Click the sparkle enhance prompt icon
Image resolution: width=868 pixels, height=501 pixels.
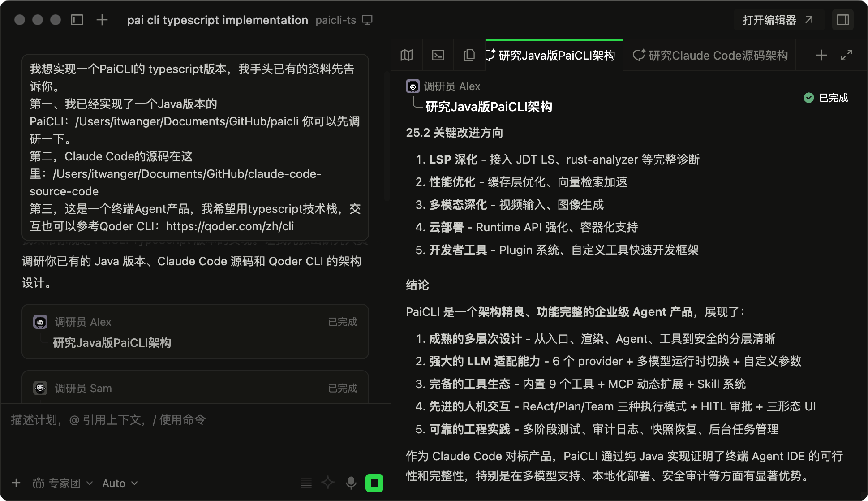[x=328, y=483]
